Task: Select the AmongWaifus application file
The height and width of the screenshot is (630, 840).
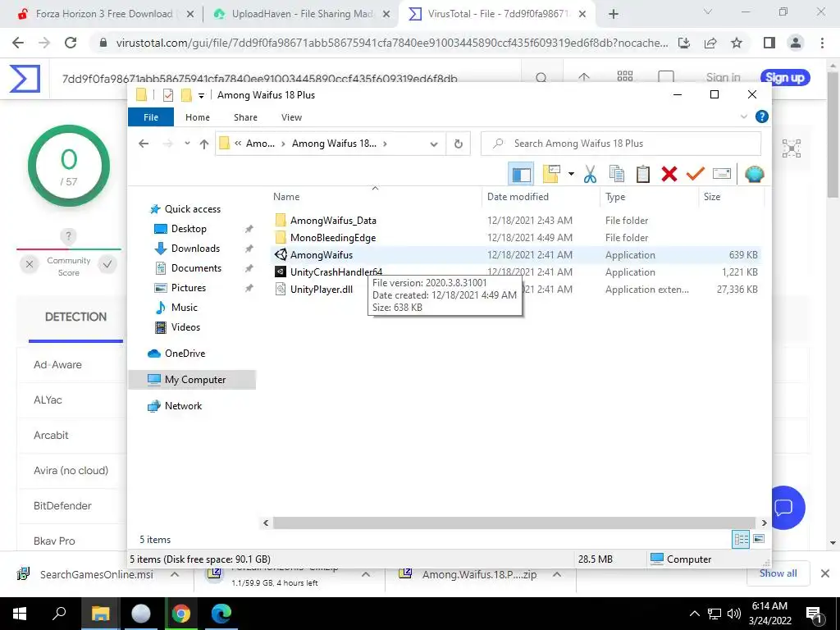Action: pyautogui.click(x=322, y=255)
